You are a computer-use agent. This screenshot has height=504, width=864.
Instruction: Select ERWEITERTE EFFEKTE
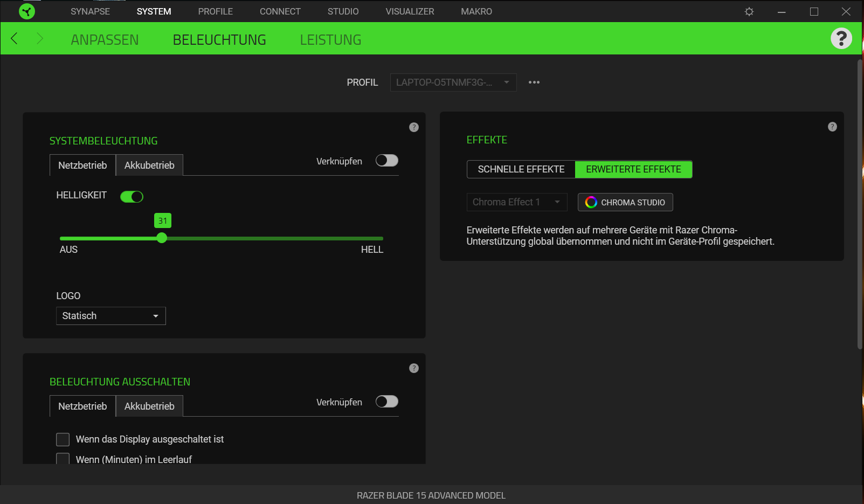634,169
